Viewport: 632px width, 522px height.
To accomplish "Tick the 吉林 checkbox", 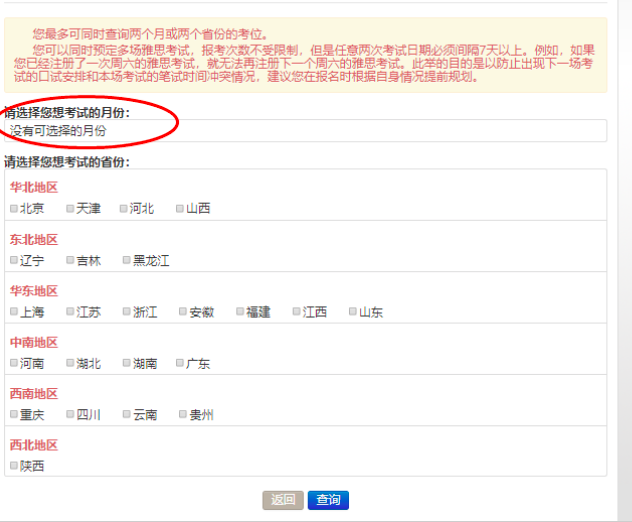I will [71, 260].
